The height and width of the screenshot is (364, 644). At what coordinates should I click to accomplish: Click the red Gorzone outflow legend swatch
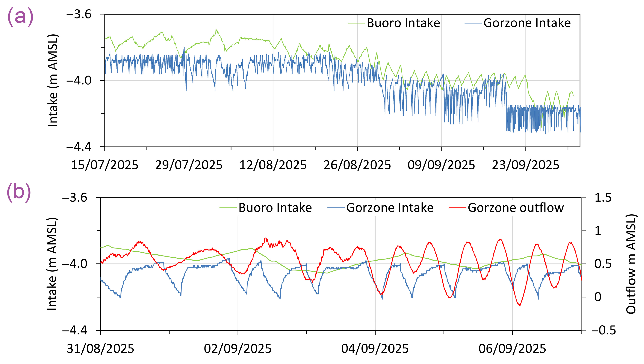[457, 208]
